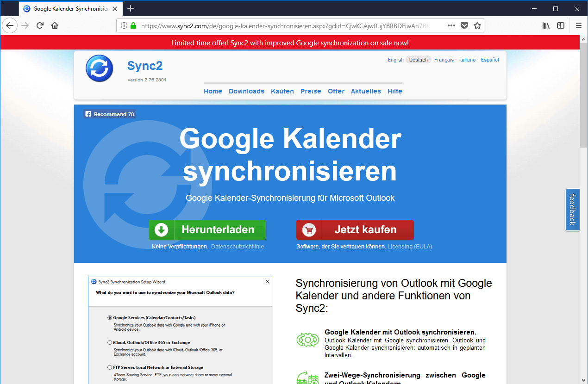
Task: Select FTP Server, Local Network option
Action: (x=109, y=367)
